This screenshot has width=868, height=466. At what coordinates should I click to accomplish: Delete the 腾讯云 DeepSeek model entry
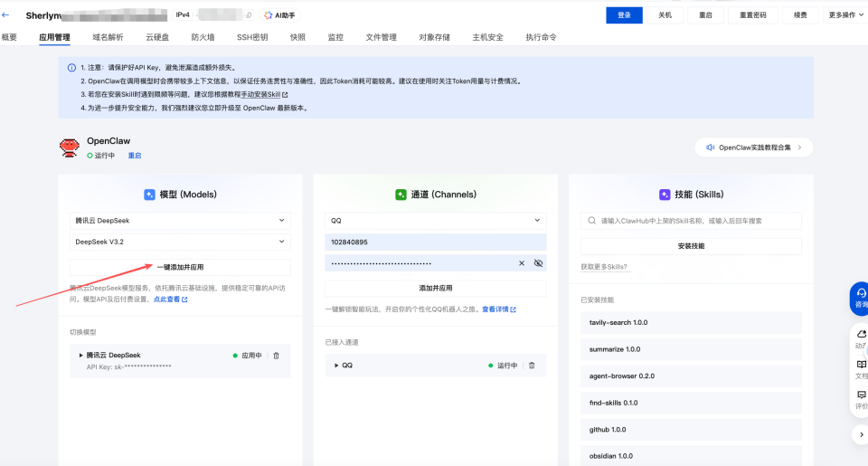click(277, 356)
